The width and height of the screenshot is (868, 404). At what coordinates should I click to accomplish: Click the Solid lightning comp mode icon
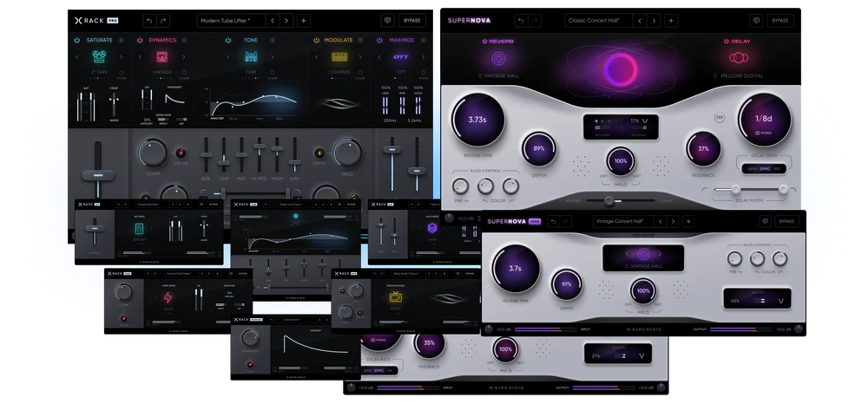click(168, 298)
